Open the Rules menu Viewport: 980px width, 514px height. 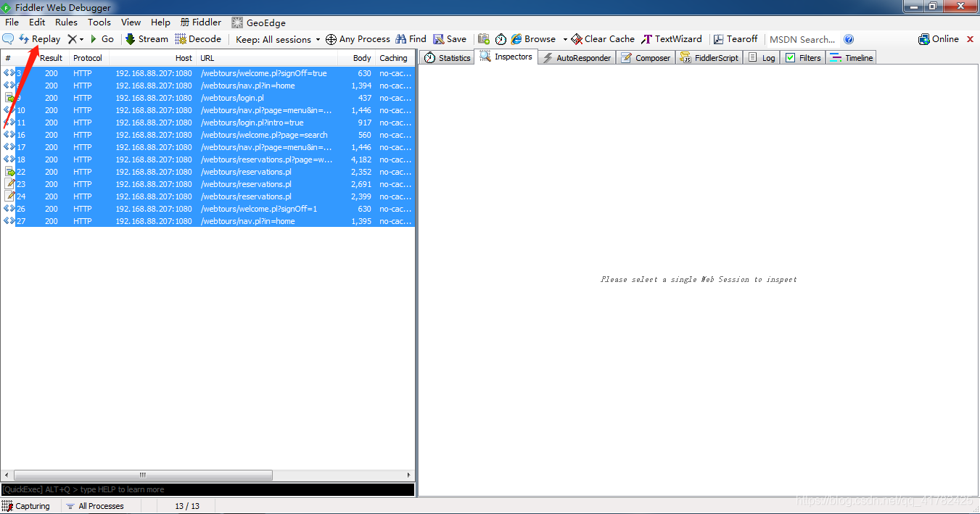66,22
